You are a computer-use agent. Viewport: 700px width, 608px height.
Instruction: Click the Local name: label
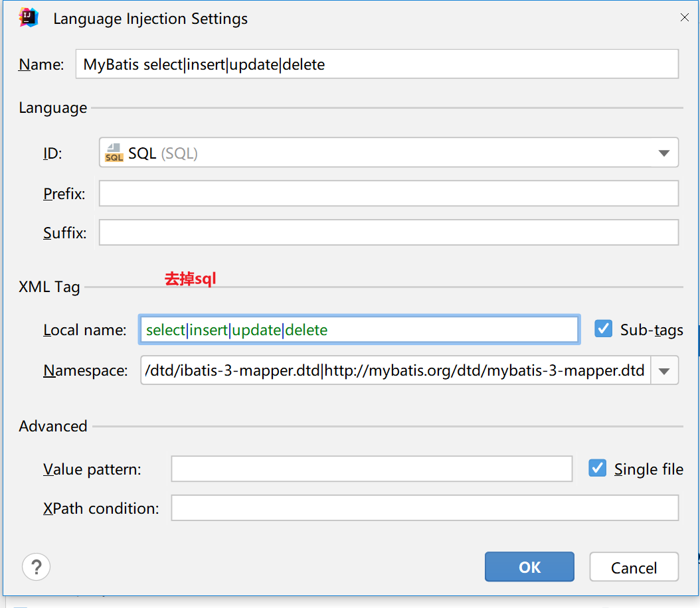pos(85,330)
